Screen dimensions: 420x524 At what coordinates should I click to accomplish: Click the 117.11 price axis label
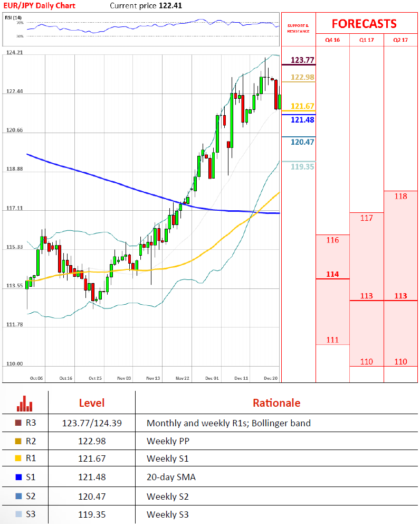pyautogui.click(x=15, y=208)
